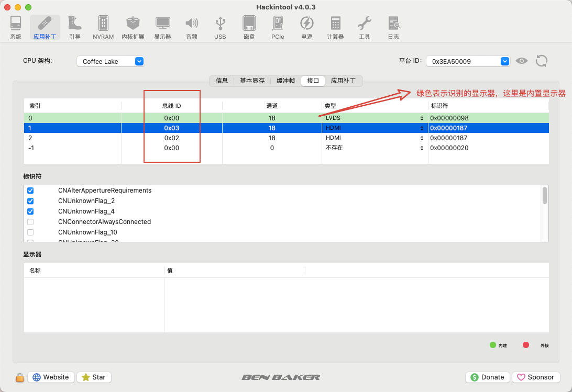Expand the CPU 架构 Coffee Lake dropdown
The image size is (572, 392).
[x=111, y=61]
